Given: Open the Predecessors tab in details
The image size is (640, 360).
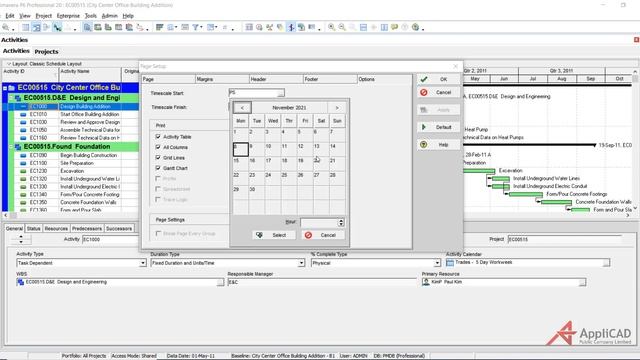Looking at the screenshot, I should pyautogui.click(x=87, y=229).
